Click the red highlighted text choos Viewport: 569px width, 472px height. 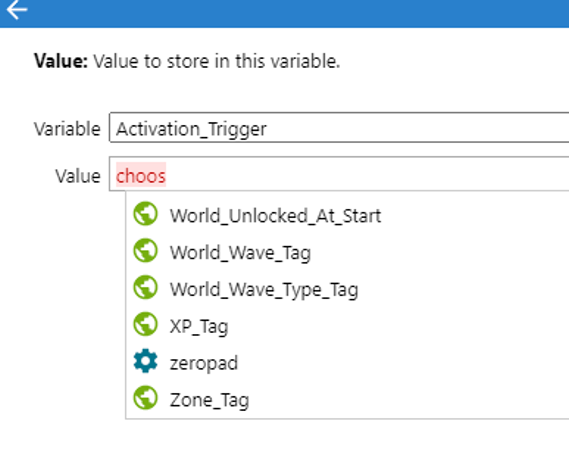[x=141, y=175]
